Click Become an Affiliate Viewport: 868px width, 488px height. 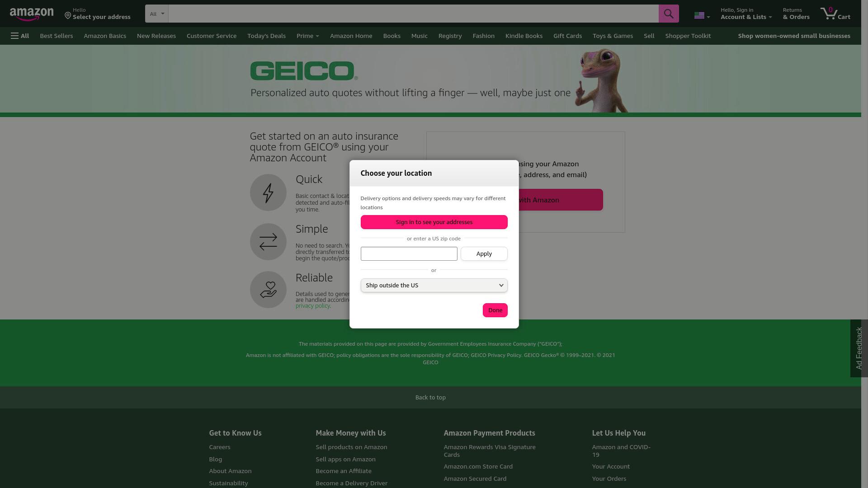[344, 471]
